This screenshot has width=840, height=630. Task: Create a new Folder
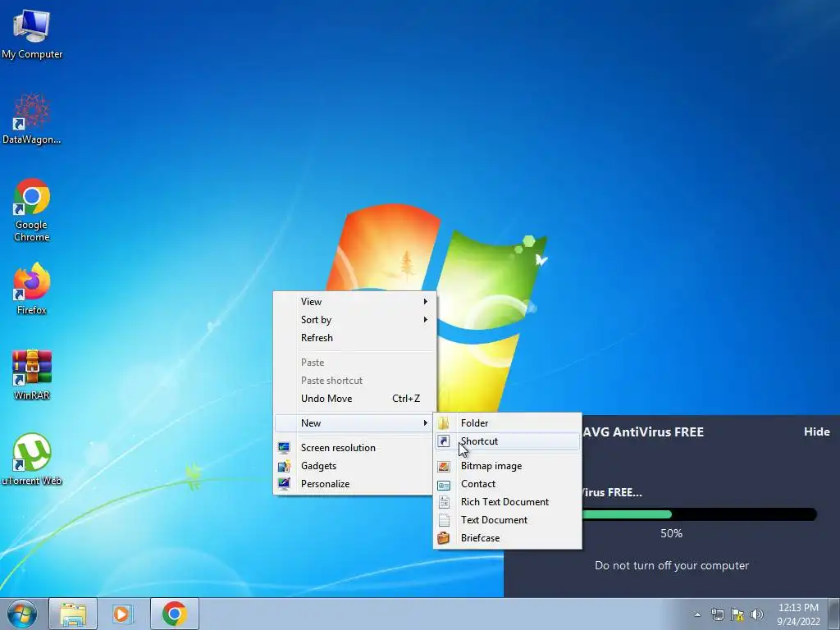[507, 423]
